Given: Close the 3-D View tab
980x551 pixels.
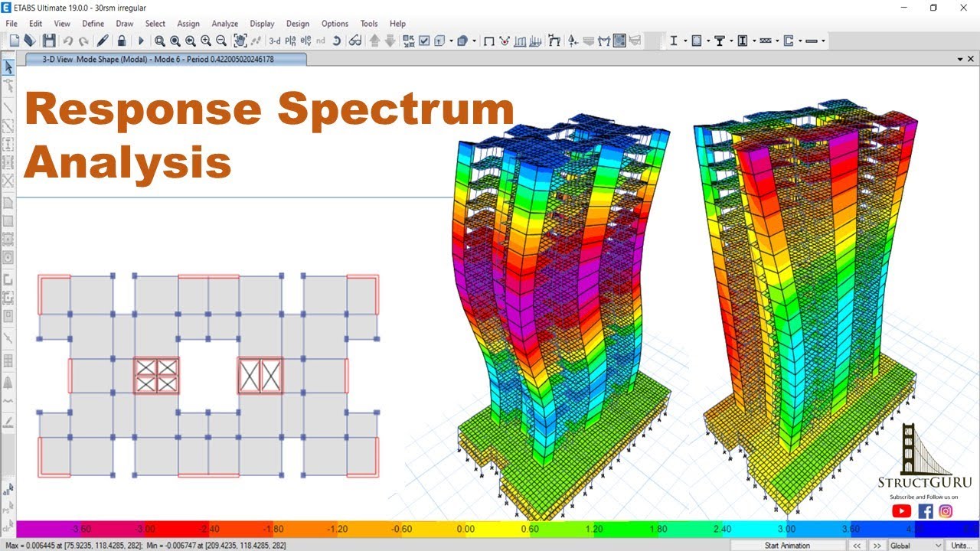Looking at the screenshot, I should click(972, 59).
